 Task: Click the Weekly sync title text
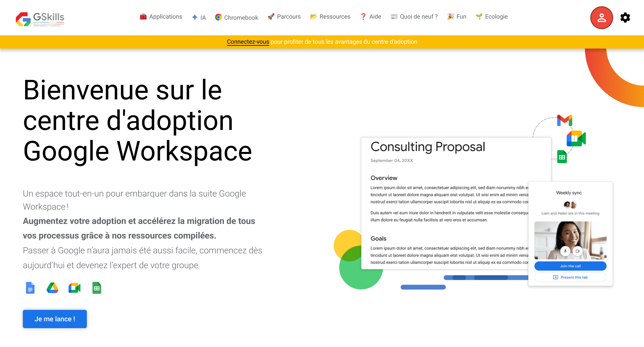pyautogui.click(x=569, y=193)
